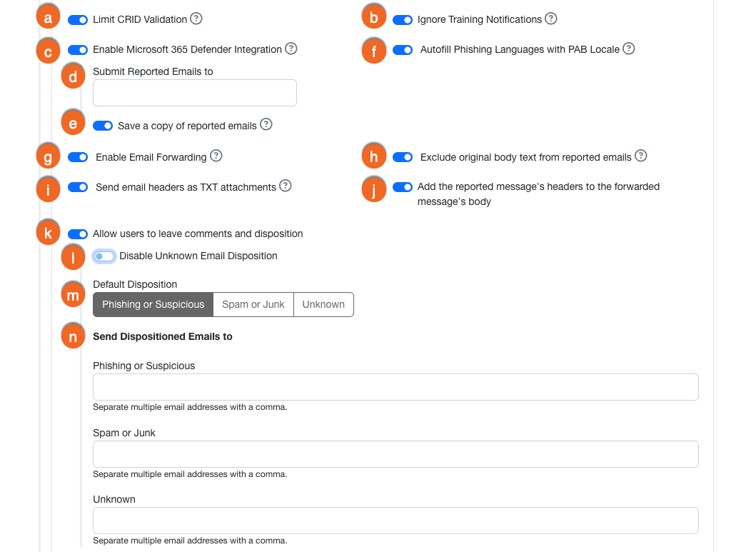The width and height of the screenshot is (756, 552).
Task: Enable Disable Unknown Email Disposition toggle
Action: point(104,256)
